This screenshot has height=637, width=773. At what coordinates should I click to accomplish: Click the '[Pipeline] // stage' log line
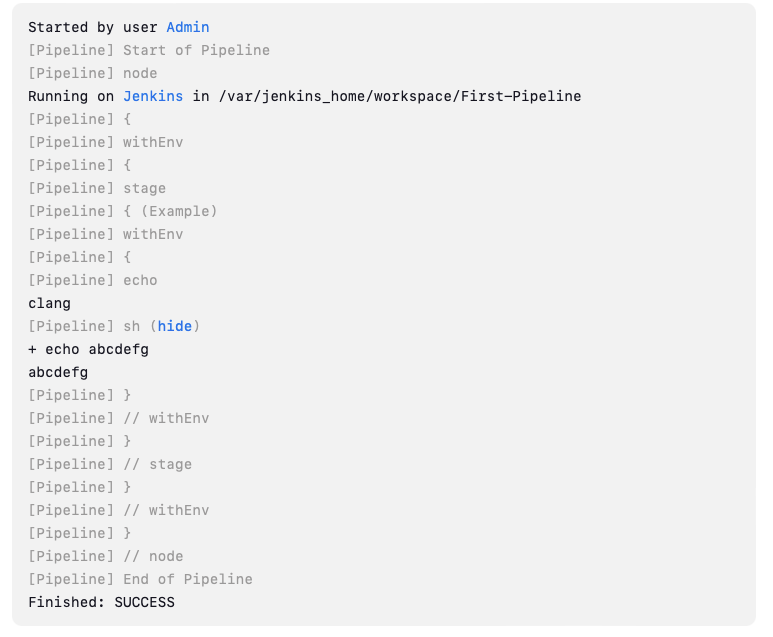click(x=110, y=464)
